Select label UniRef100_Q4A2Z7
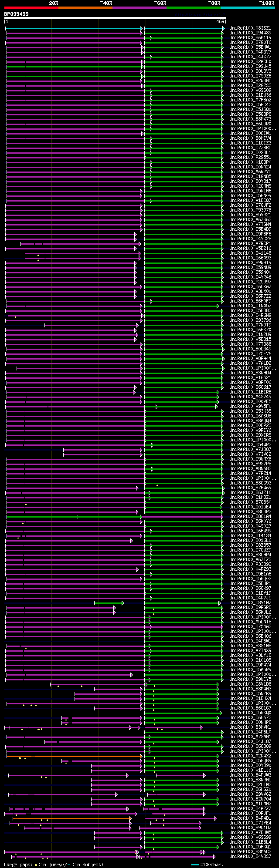This screenshot has height=868, width=279. 250,808
